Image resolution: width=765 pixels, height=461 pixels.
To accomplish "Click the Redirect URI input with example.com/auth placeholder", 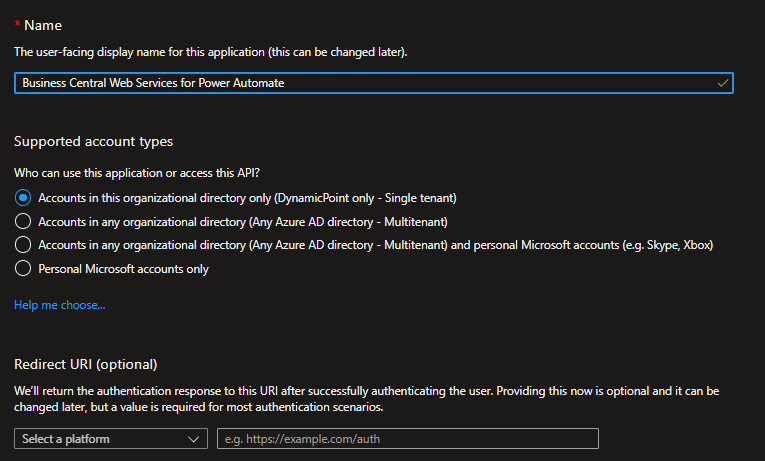I will (408, 439).
